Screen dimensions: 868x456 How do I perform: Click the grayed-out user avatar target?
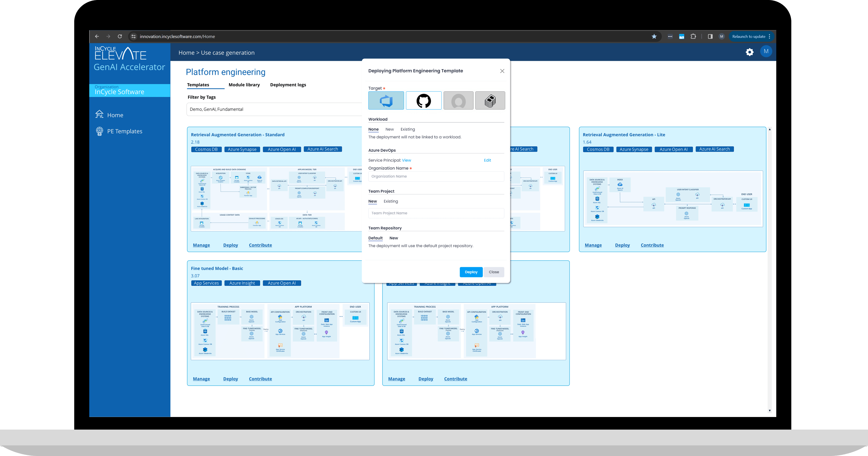pos(458,100)
